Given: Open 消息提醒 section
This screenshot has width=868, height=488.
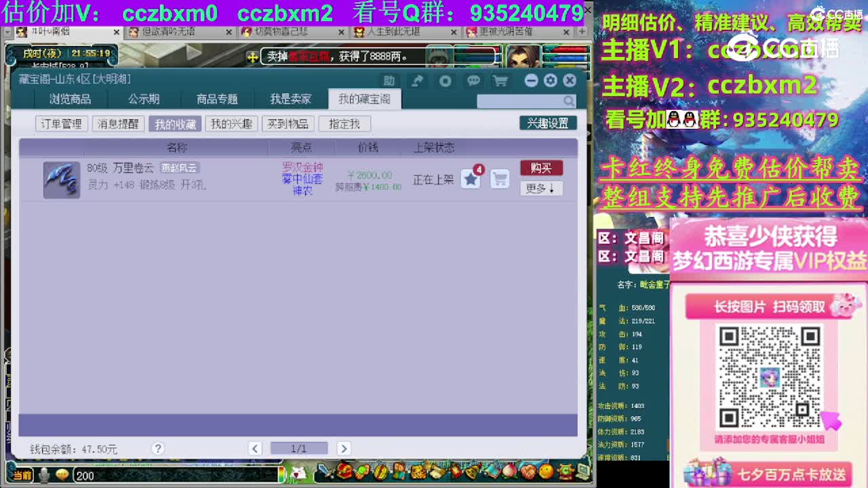Looking at the screenshot, I should 118,124.
